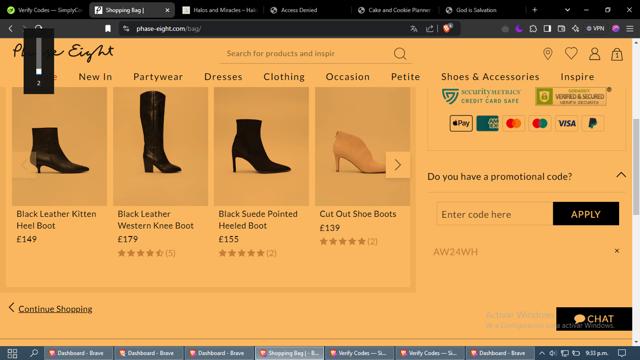Open the Windows Start menu
The height and width of the screenshot is (360, 640).
coord(12,353)
